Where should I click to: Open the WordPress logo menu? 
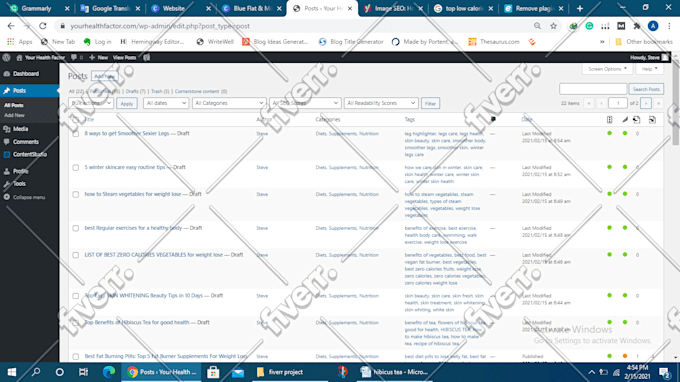(x=6, y=57)
